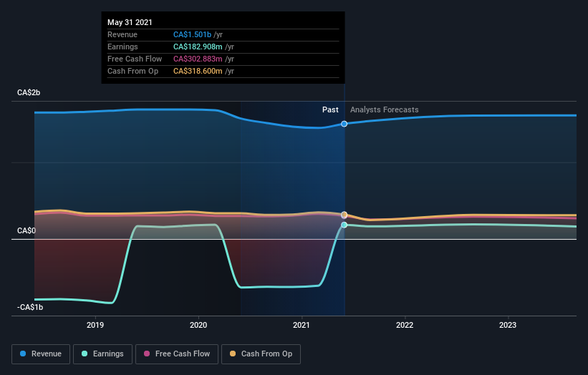This screenshot has width=588, height=375.
Task: Click the 2023 x-axis label
Action: tap(508, 325)
